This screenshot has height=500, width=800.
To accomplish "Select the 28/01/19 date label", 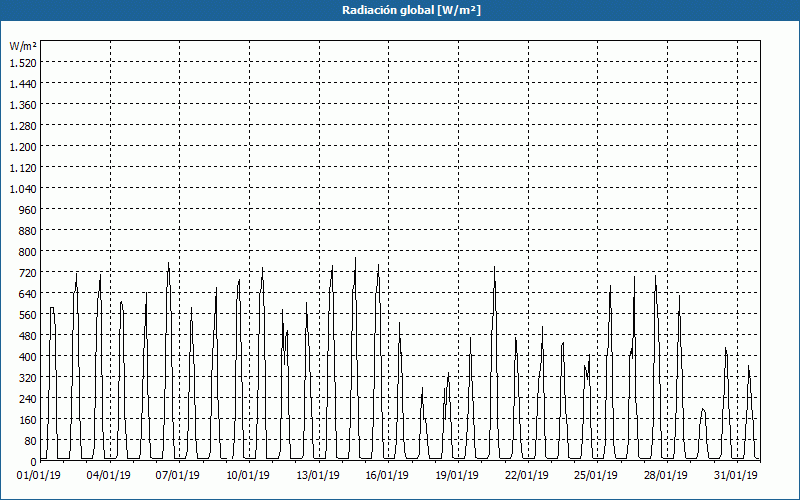I will [666, 476].
